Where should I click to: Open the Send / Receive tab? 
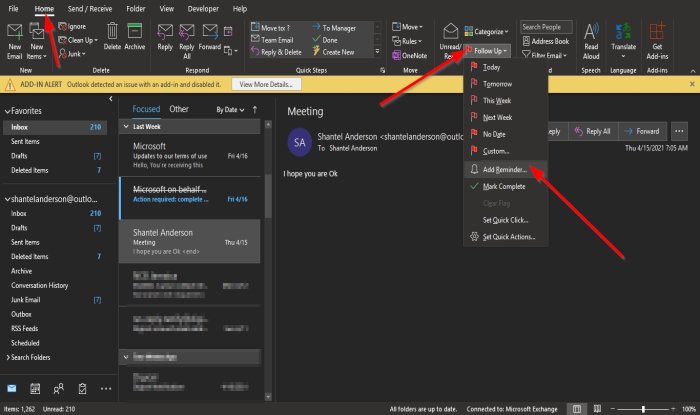(x=90, y=8)
